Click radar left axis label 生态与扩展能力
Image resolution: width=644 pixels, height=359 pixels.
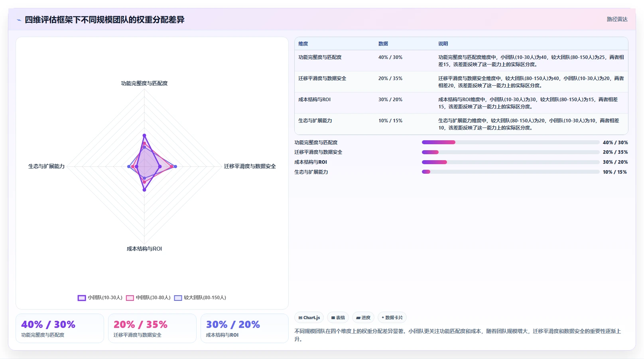pyautogui.click(x=46, y=166)
